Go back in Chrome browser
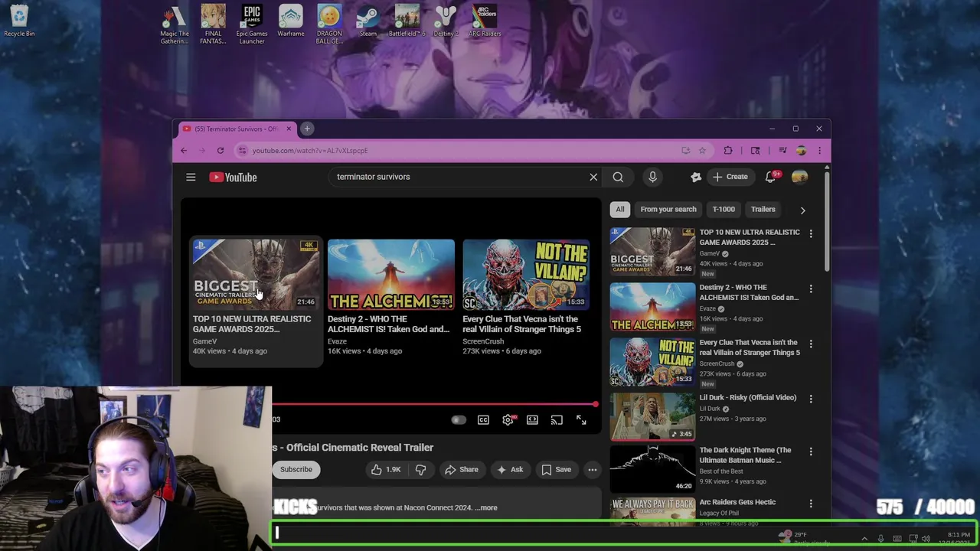980x551 pixels. pyautogui.click(x=184, y=151)
